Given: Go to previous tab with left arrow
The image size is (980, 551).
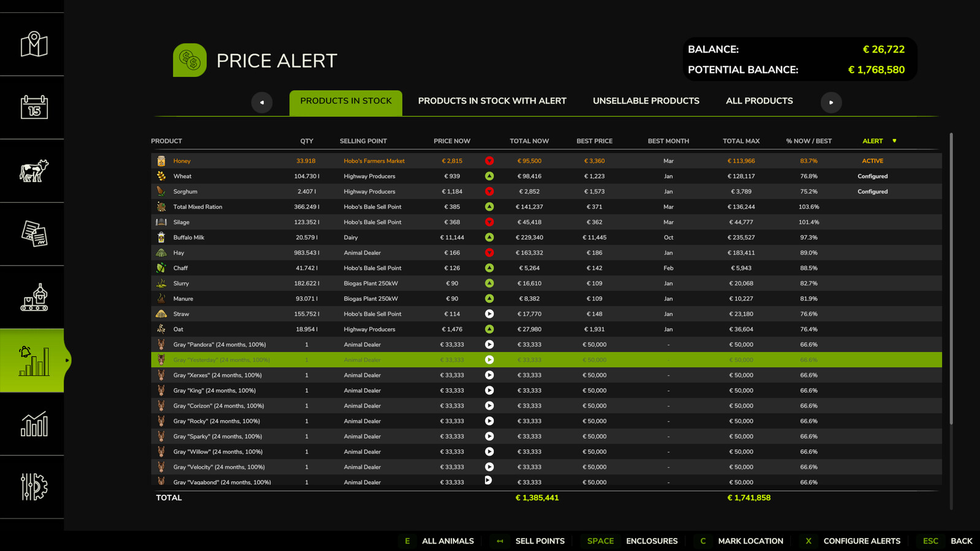Looking at the screenshot, I should (262, 102).
